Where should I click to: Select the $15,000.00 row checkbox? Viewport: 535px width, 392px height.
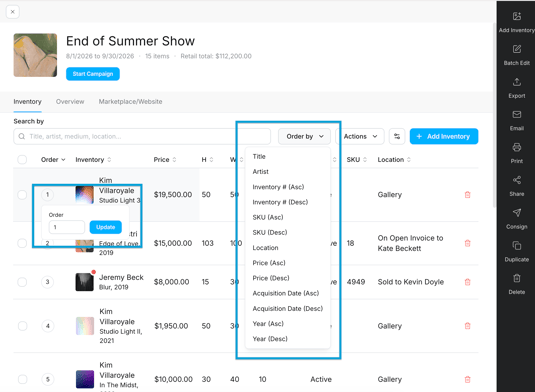click(22, 243)
